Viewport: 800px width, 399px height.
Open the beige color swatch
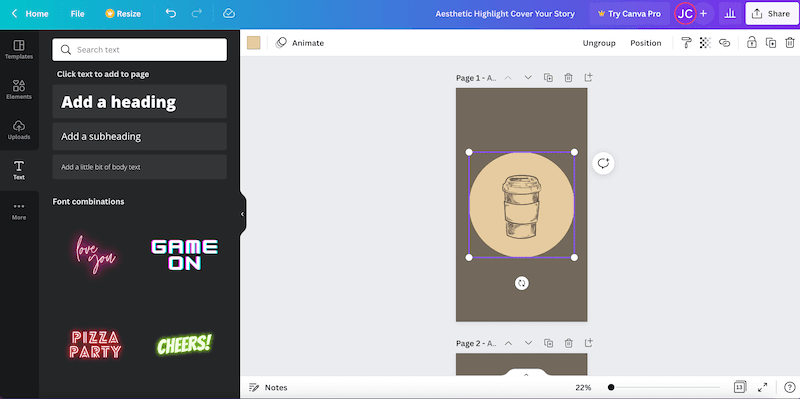[254, 43]
